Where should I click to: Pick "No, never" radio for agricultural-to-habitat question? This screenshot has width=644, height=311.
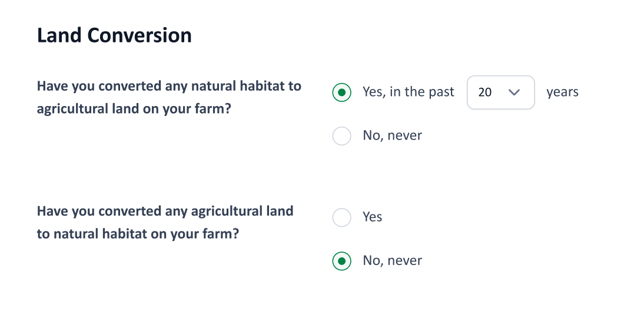pyautogui.click(x=342, y=261)
